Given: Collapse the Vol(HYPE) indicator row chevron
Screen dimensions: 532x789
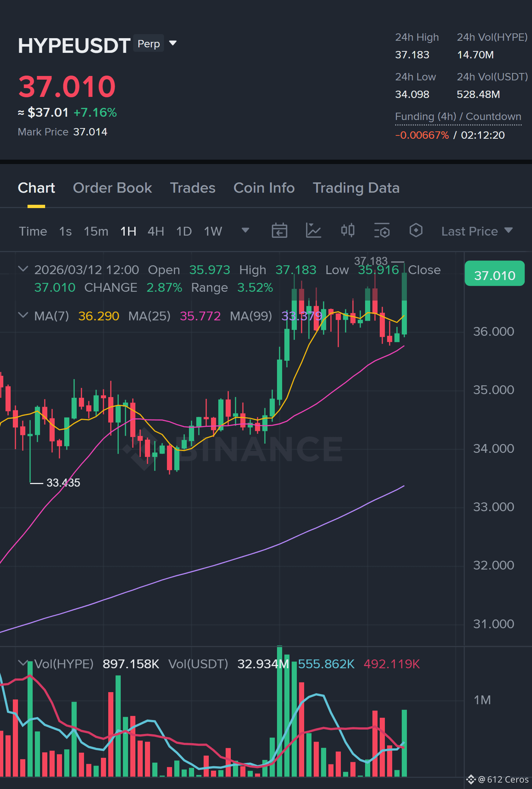Looking at the screenshot, I should pos(23,663).
